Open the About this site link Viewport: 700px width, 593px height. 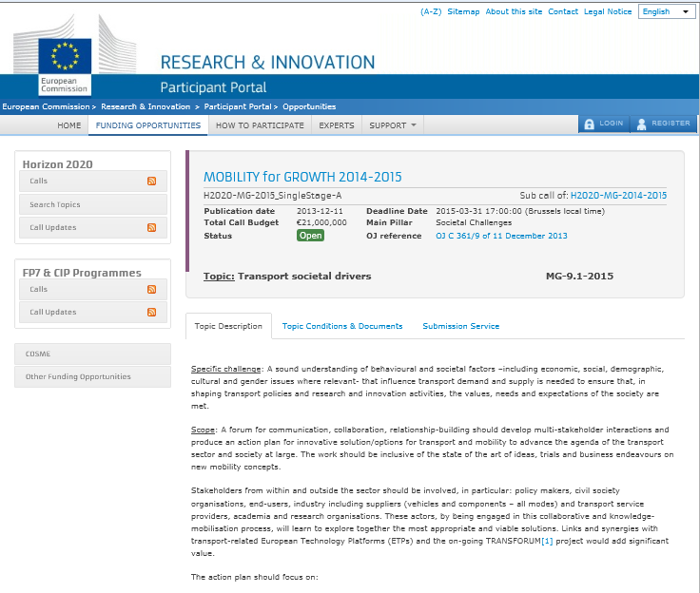tap(514, 11)
